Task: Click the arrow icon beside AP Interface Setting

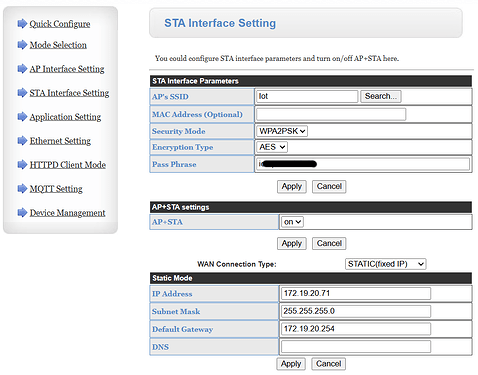Action: pos(22,69)
